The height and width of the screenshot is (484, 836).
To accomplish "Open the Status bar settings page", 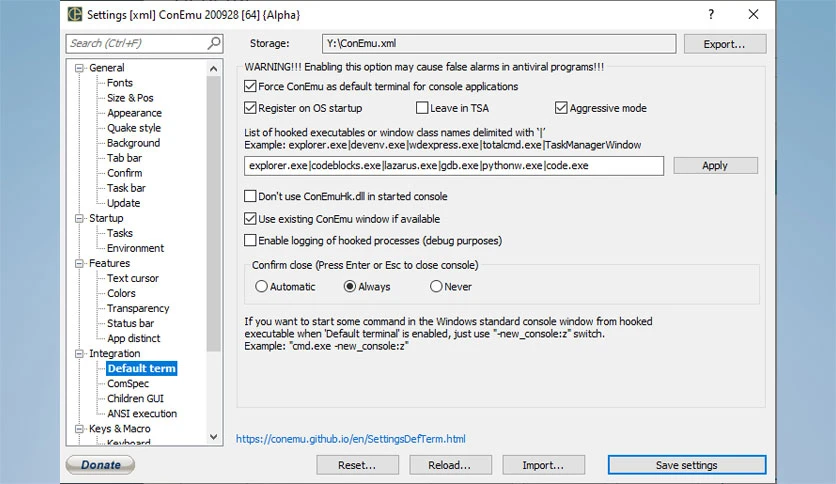I will (130, 323).
